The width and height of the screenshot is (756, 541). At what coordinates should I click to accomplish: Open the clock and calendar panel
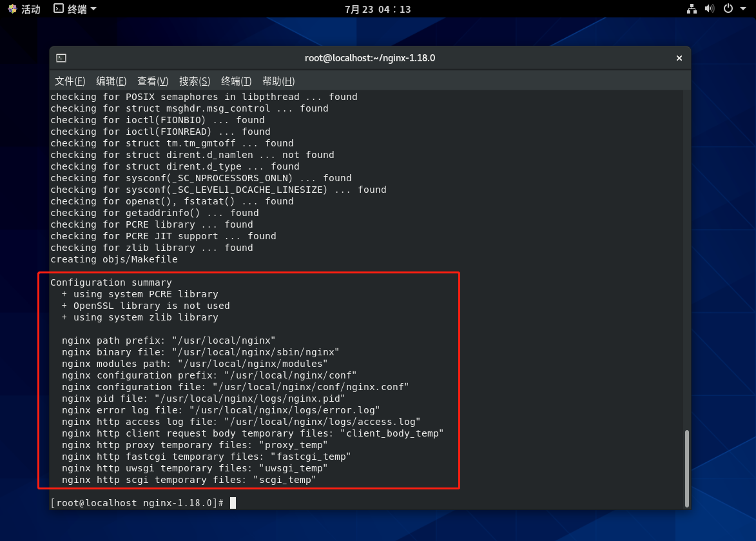point(378,9)
